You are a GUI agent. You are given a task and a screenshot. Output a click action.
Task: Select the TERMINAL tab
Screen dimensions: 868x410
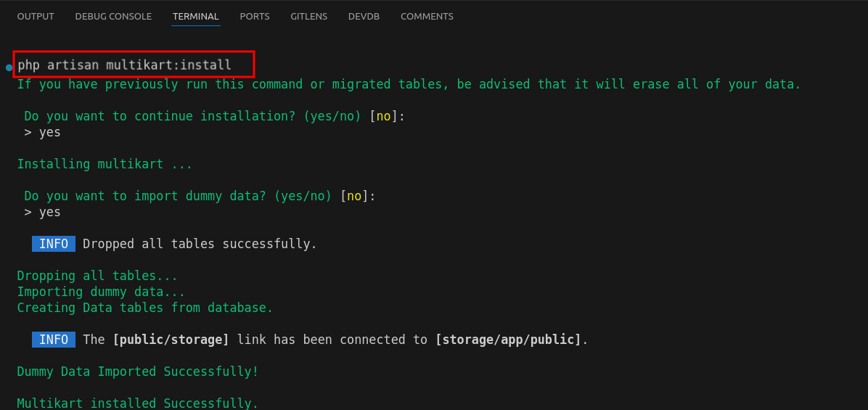pyautogui.click(x=195, y=16)
